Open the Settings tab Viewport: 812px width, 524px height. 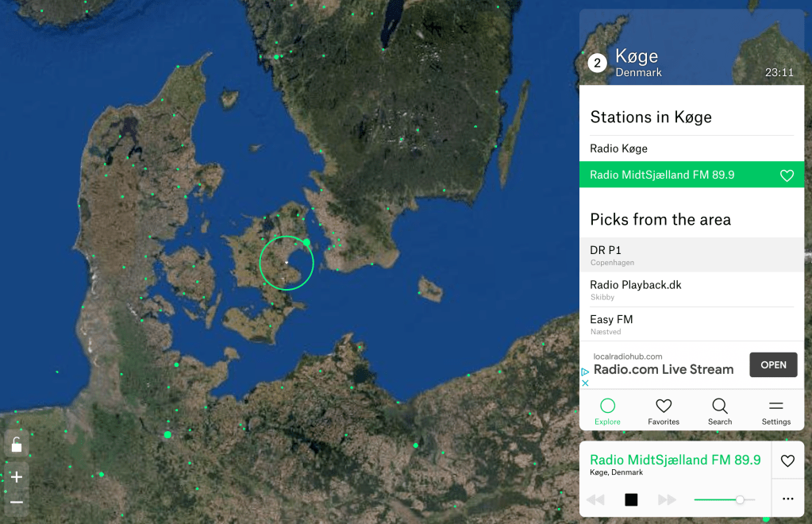pos(775,411)
